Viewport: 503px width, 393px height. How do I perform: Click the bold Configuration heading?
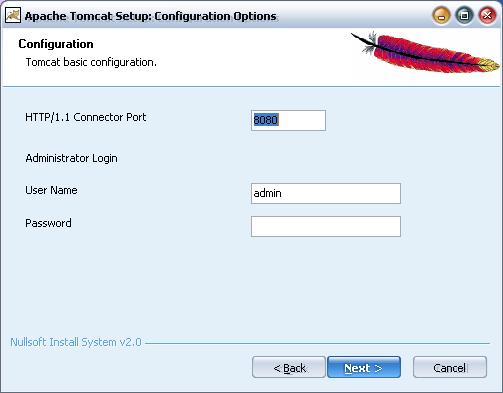point(56,44)
